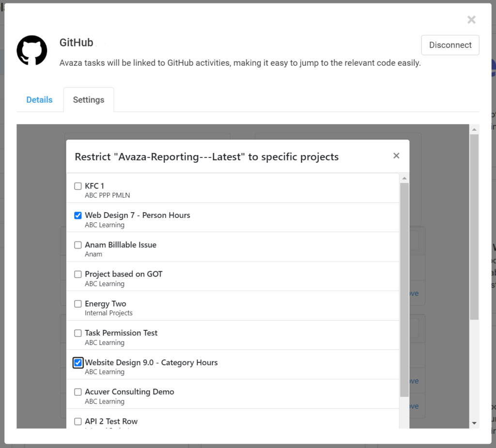Check Acuver Consulting Demo checkbox
The image size is (496, 448).
[78, 392]
